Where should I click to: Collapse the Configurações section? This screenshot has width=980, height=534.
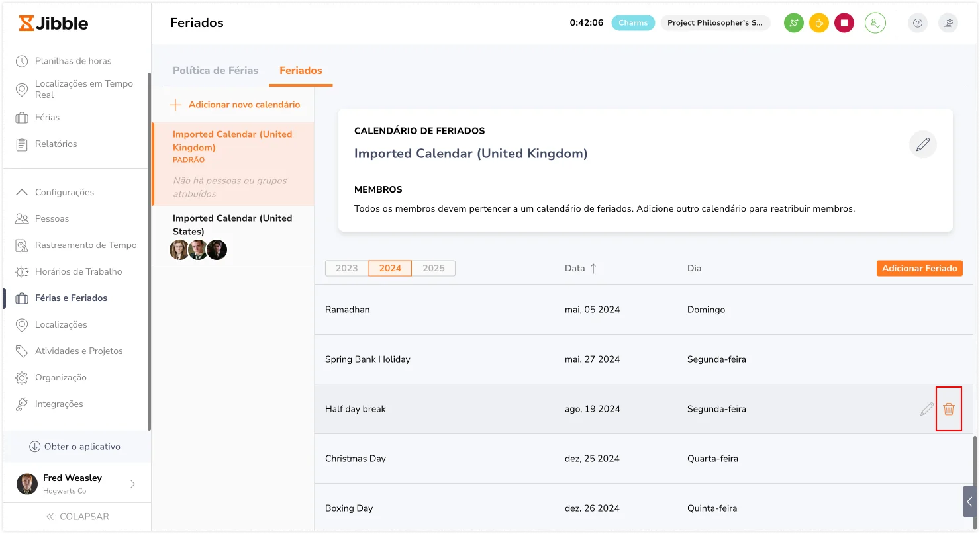click(23, 192)
